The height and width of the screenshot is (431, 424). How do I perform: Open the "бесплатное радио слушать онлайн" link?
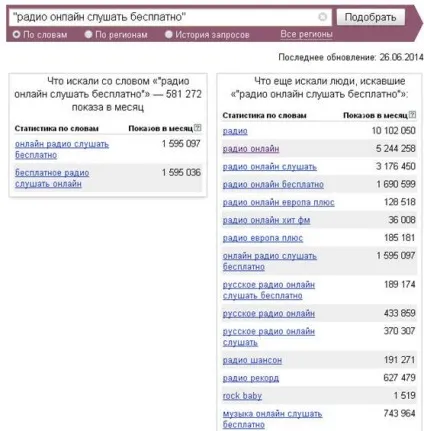pyautogui.click(x=52, y=178)
